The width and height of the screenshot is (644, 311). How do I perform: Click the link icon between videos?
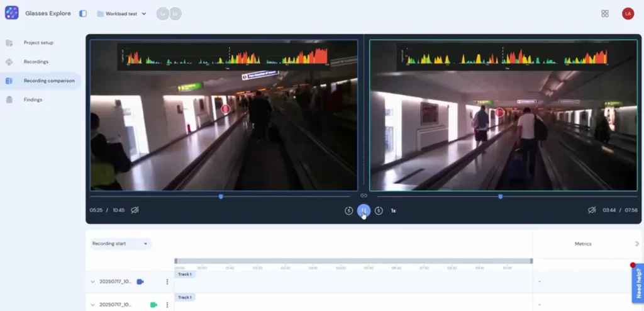tap(364, 196)
